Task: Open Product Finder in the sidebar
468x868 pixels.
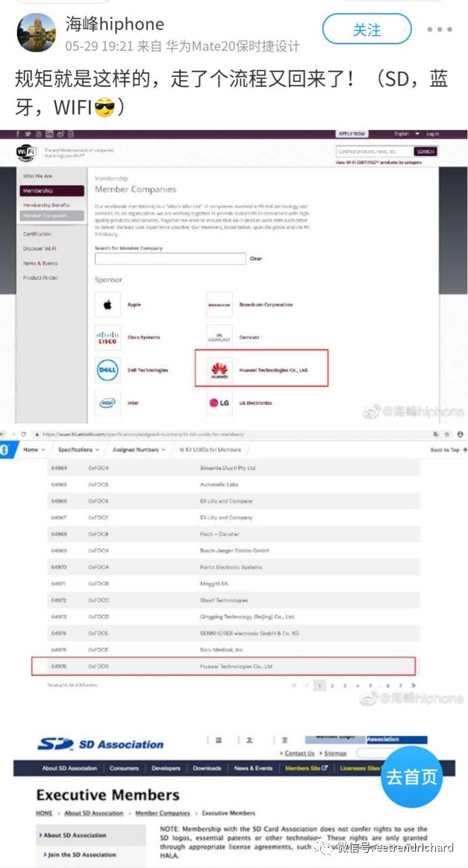Action: coord(40,278)
